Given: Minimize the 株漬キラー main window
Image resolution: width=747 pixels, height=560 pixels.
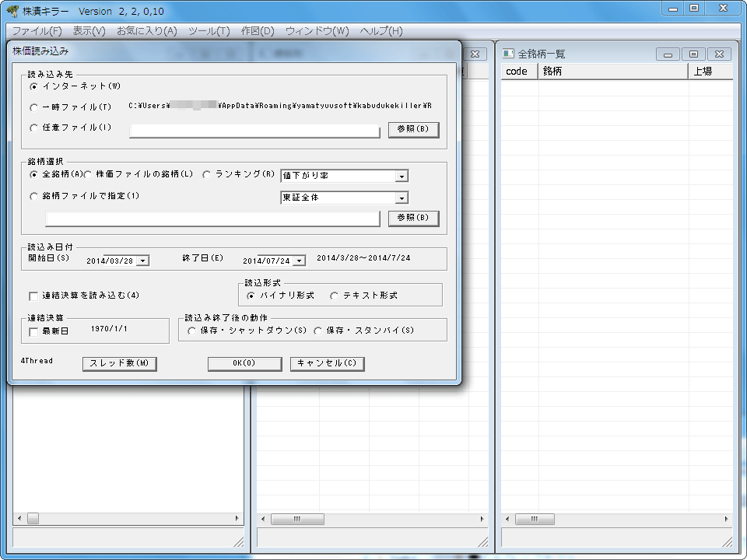Looking at the screenshot, I should coord(673,8).
